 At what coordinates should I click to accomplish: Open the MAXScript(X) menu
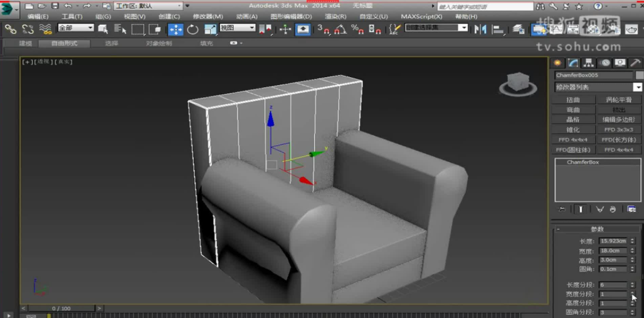pos(421,16)
